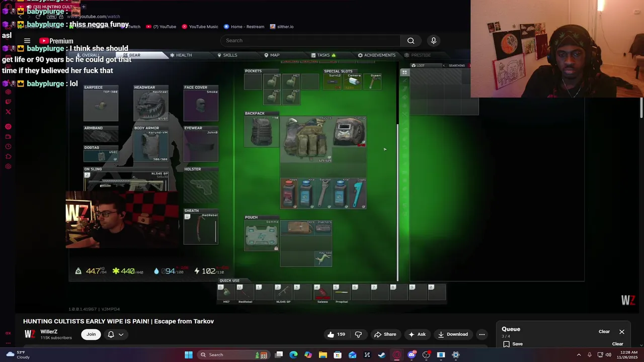Open the Twitch bookmark
Viewport: 644px width, 362px height.
pyautogui.click(x=132, y=27)
